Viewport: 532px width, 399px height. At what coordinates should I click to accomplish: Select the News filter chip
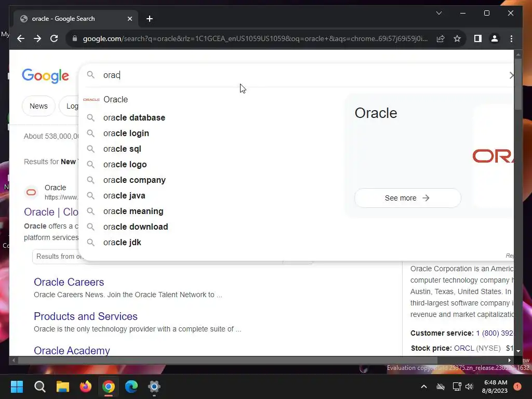pyautogui.click(x=38, y=106)
